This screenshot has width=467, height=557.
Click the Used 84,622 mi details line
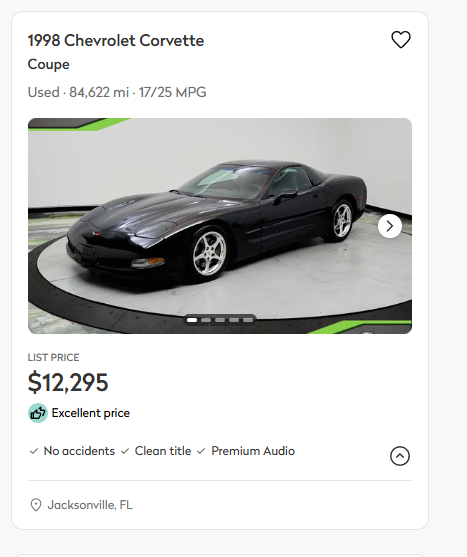pyautogui.click(x=117, y=92)
